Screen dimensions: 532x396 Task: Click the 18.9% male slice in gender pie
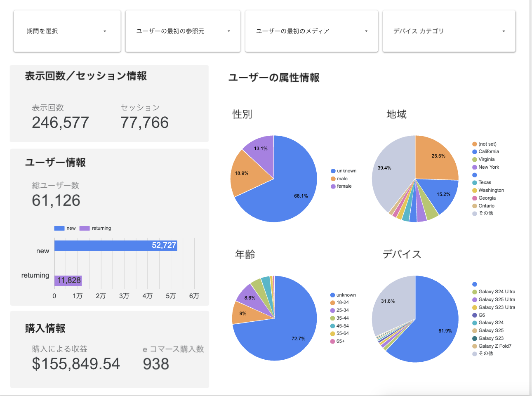click(x=247, y=173)
